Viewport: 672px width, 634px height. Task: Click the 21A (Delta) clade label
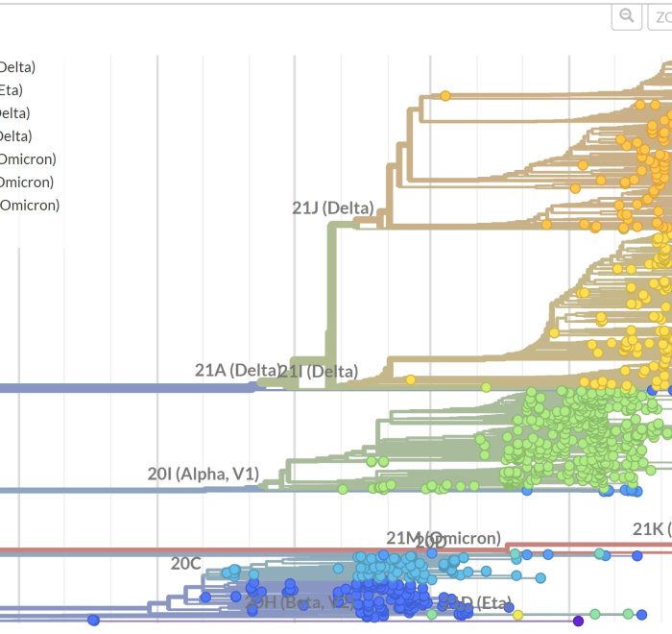[236, 370]
